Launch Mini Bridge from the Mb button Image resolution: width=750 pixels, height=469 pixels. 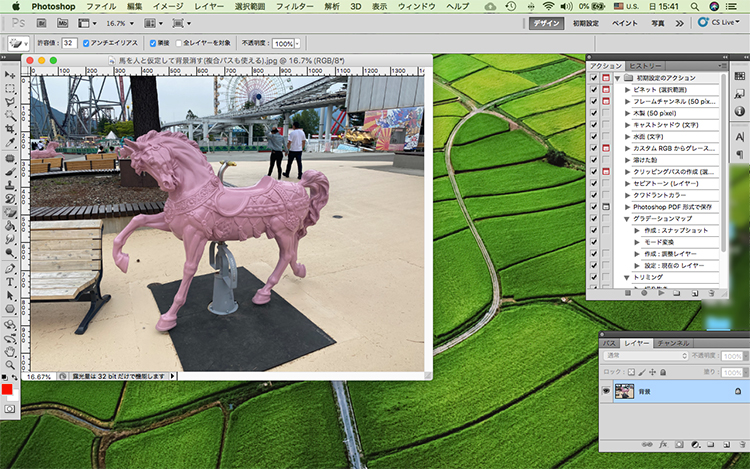(x=63, y=23)
